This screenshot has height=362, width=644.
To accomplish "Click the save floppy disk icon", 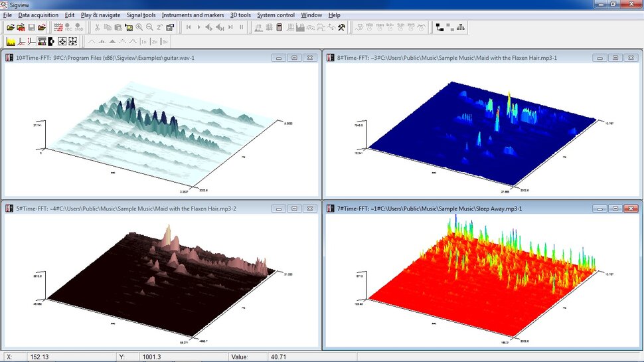I will [x=32, y=27].
